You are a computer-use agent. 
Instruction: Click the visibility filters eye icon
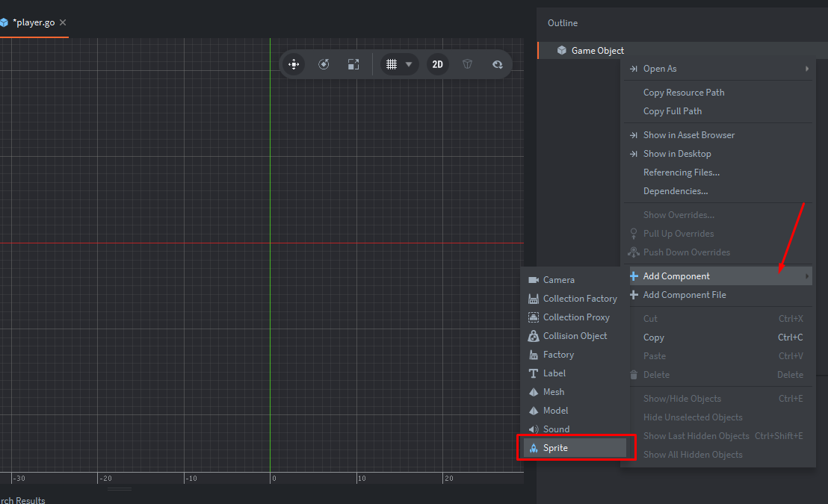point(497,64)
